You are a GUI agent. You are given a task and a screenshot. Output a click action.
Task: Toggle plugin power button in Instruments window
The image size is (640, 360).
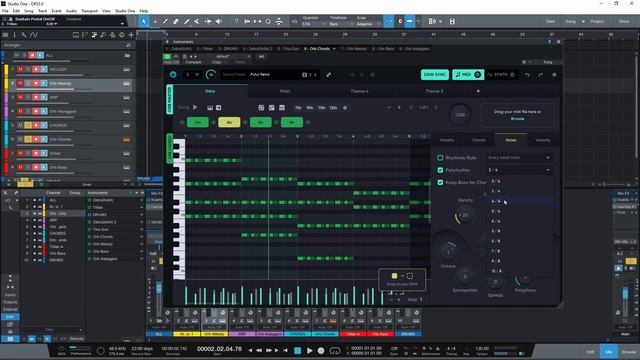(167, 57)
